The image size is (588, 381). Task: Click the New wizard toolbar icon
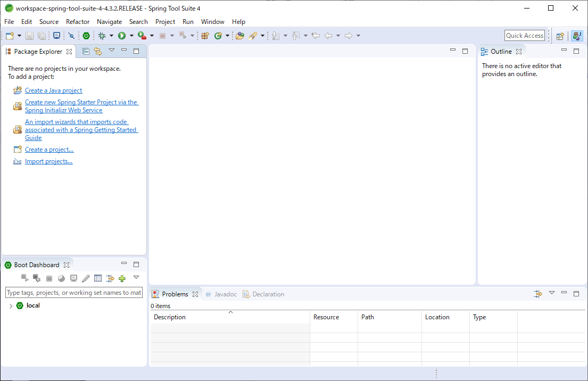[x=10, y=36]
